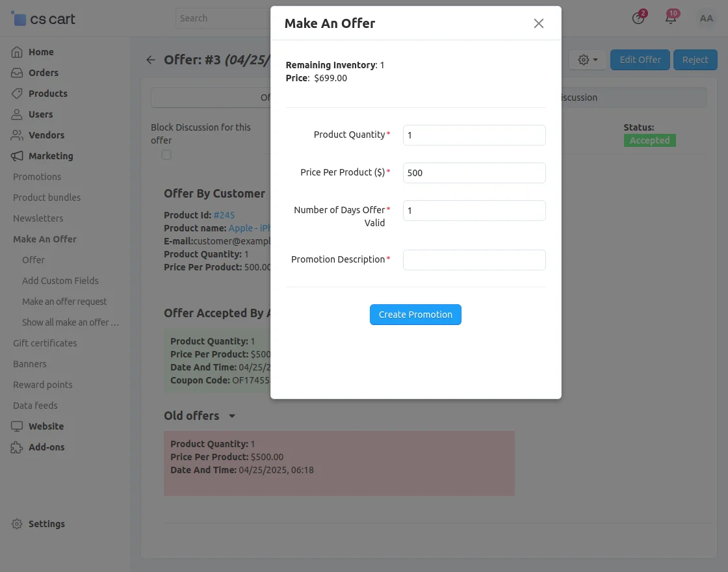Viewport: 728px width, 572px height.
Task: Click the Promotion Description input field
Action: 474,260
